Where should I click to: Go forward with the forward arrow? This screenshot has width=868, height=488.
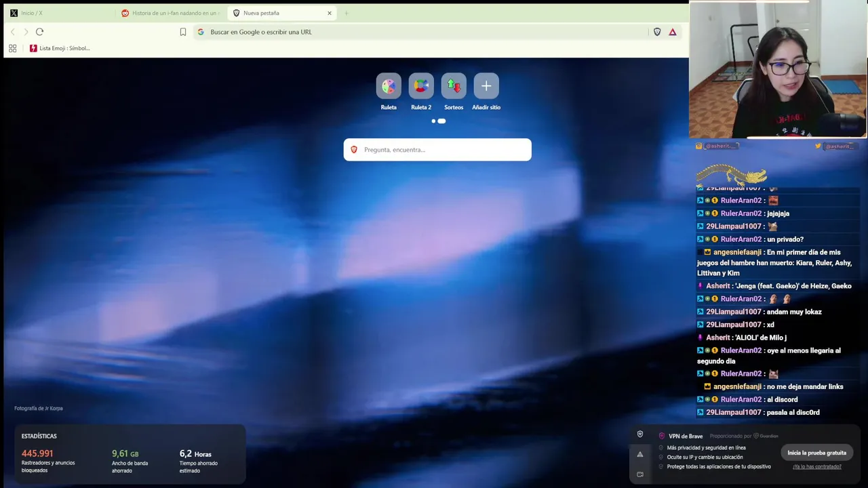point(26,32)
